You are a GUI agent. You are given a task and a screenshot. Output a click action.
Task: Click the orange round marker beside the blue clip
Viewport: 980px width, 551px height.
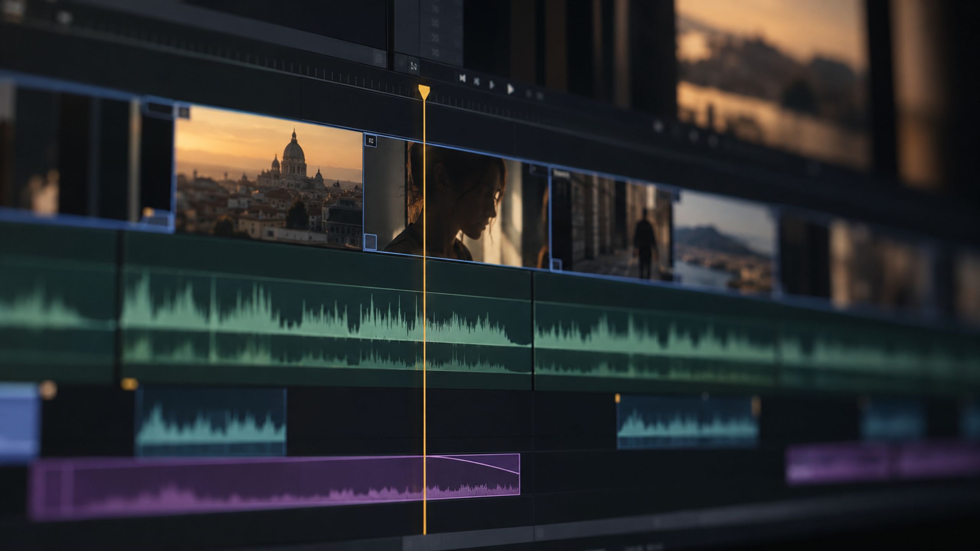(48, 390)
